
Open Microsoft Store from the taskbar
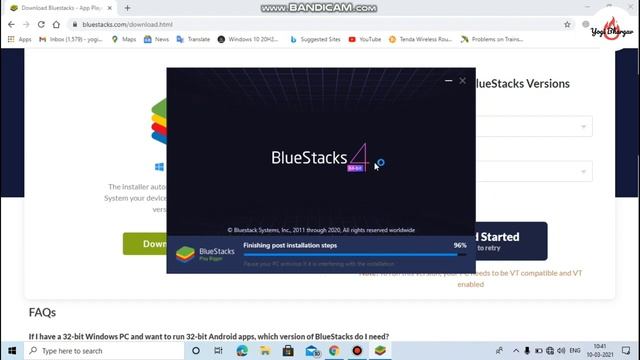coord(288,351)
